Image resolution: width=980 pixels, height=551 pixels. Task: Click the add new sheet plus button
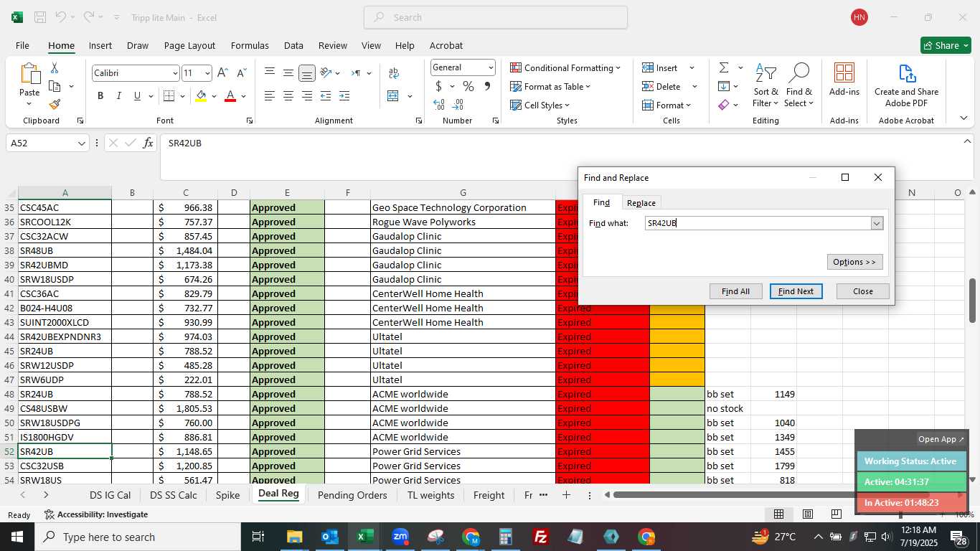pyautogui.click(x=566, y=495)
